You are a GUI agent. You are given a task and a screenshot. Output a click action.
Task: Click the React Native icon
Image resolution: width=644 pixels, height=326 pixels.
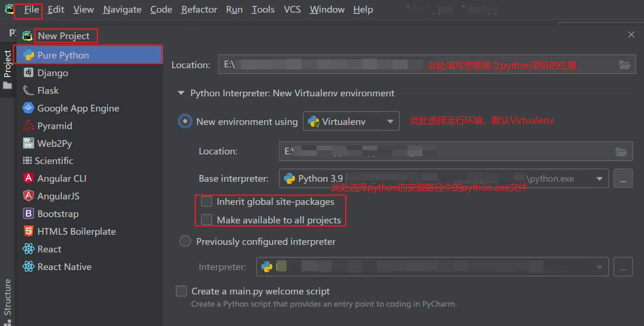[28, 267]
